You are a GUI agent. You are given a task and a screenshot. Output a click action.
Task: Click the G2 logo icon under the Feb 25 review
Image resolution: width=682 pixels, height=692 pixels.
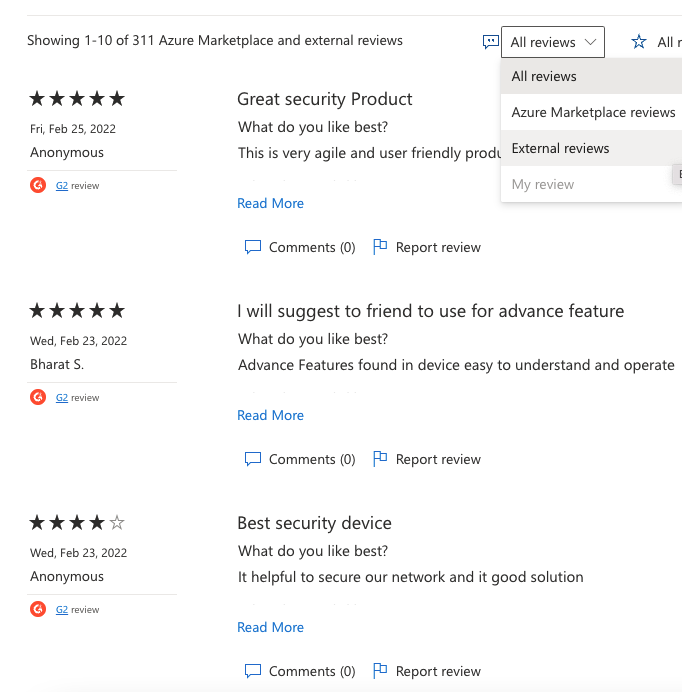[38, 185]
